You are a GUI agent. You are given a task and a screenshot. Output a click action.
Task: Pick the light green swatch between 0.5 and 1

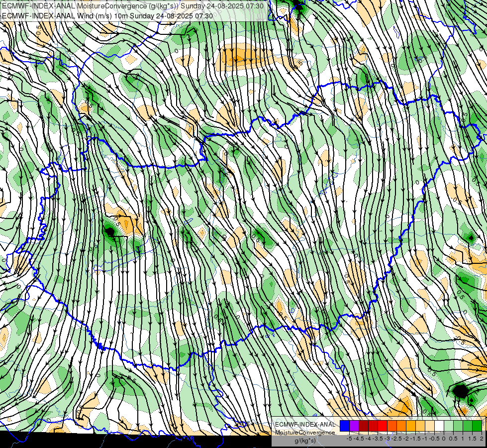tap(458, 426)
